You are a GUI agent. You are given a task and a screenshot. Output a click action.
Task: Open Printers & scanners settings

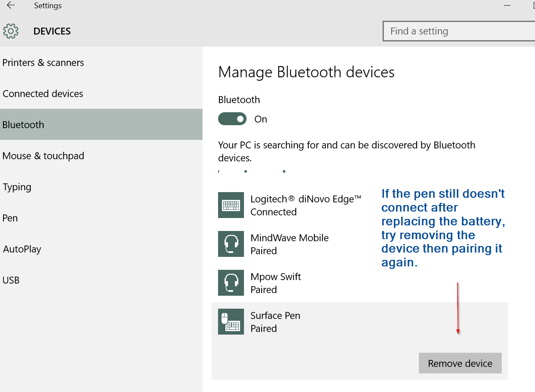pyautogui.click(x=43, y=63)
